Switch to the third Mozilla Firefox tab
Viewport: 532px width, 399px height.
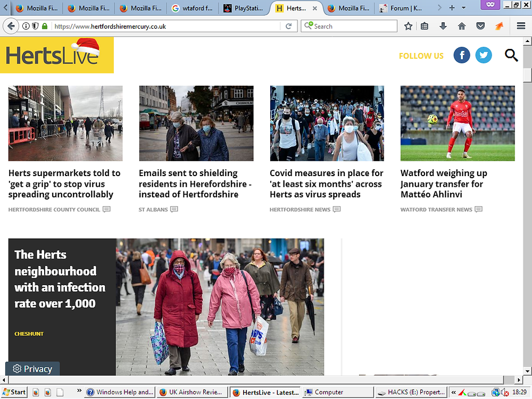pyautogui.click(x=140, y=8)
